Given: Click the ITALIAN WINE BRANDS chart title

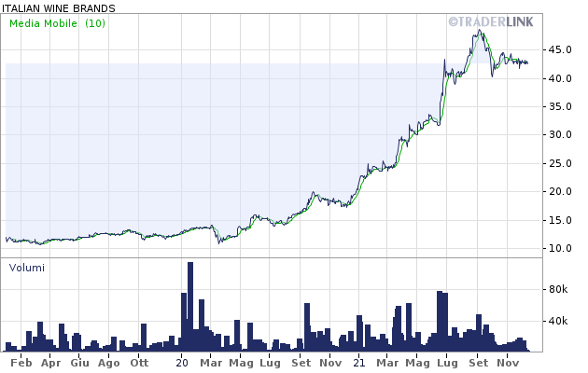Looking at the screenshot, I should 59,7.
